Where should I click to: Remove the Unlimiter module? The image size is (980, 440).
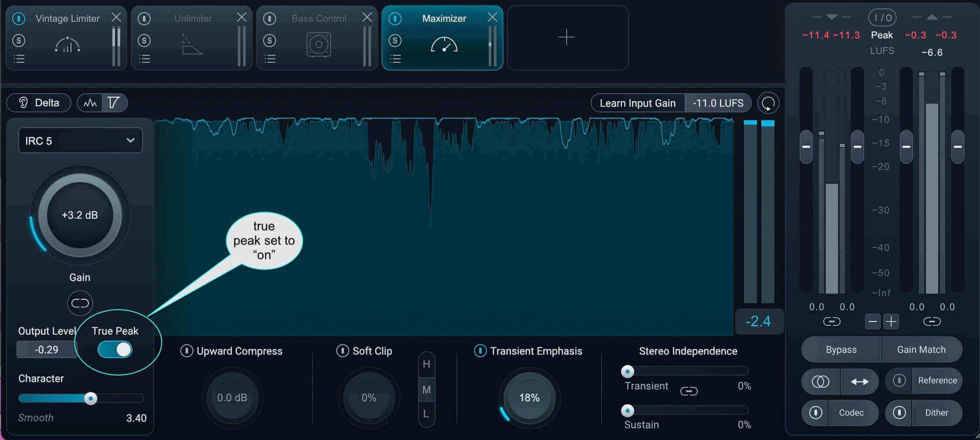pos(242,17)
